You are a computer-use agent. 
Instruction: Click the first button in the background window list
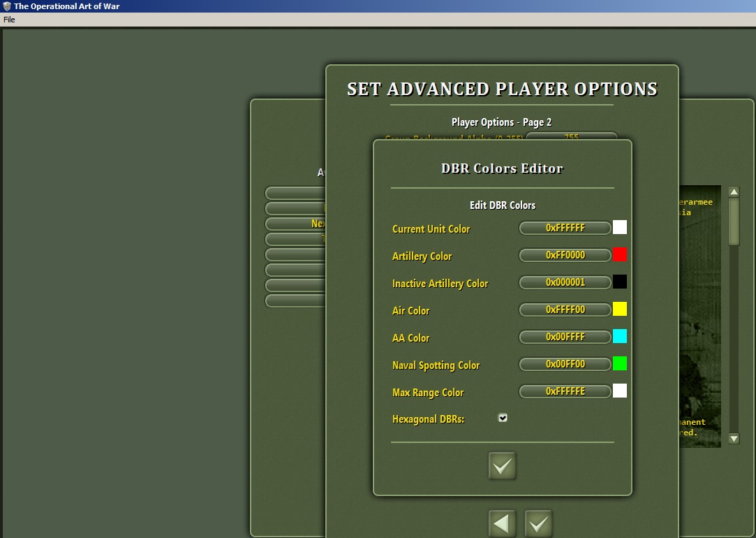[x=295, y=193]
